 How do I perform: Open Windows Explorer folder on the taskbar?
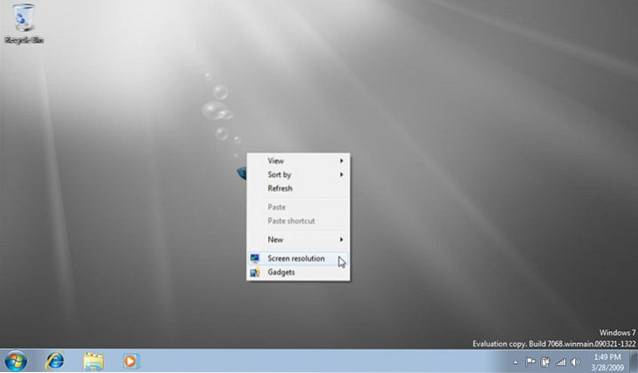tap(93, 361)
